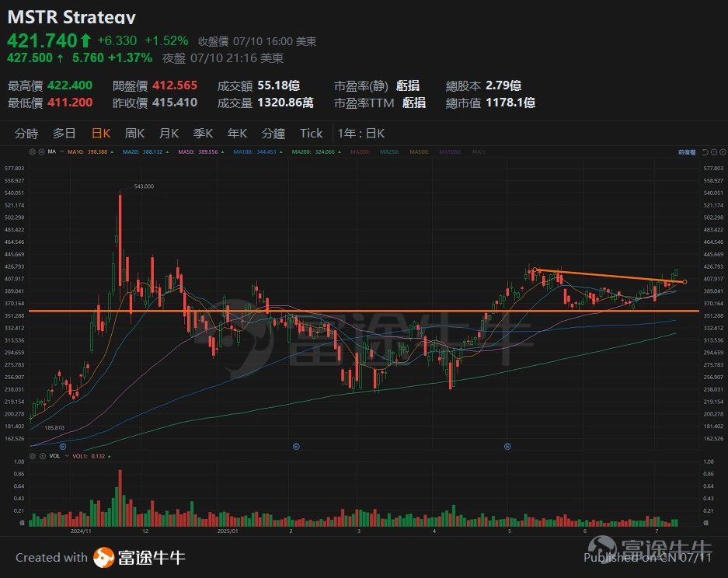Expand the MA indicator dropdown chevron
728x578 pixels.
pyautogui.click(x=61, y=152)
